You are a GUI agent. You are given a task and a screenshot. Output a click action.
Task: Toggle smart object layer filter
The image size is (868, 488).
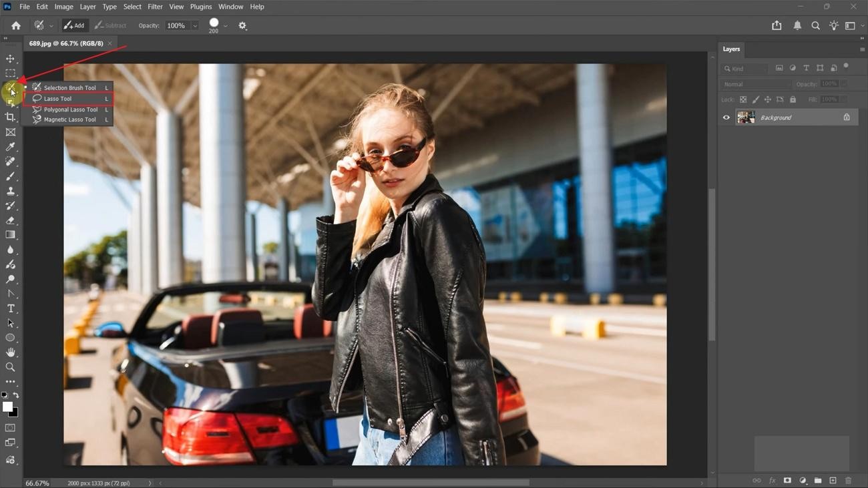tap(834, 68)
